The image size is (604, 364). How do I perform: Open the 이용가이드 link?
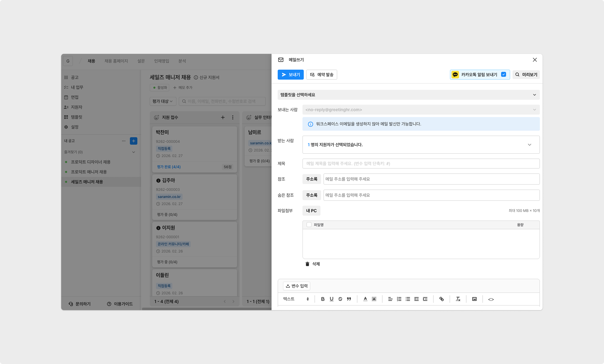pyautogui.click(x=120, y=304)
